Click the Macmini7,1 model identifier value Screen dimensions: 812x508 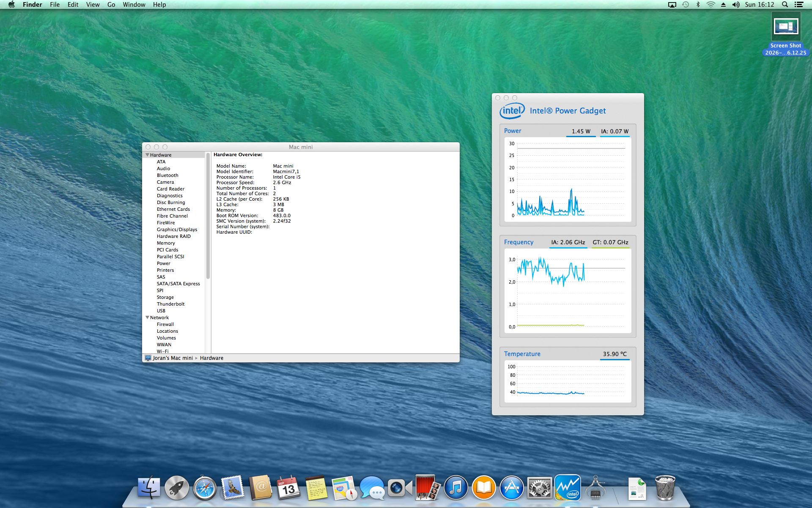[286, 171]
